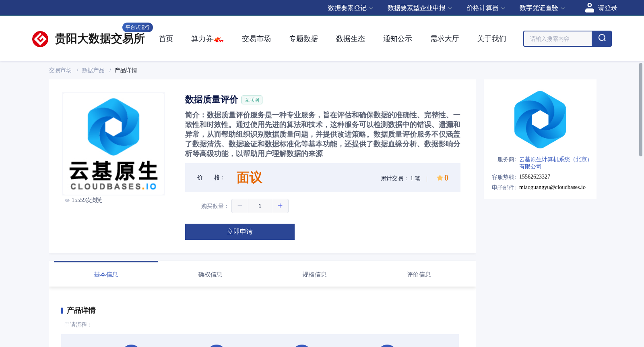Open the 首页 nav item

(166, 39)
